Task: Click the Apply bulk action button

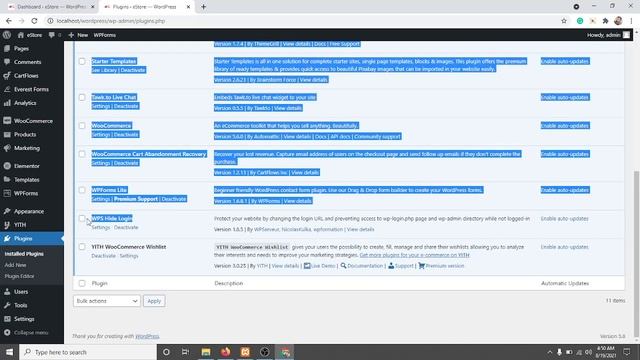Action: (154, 301)
